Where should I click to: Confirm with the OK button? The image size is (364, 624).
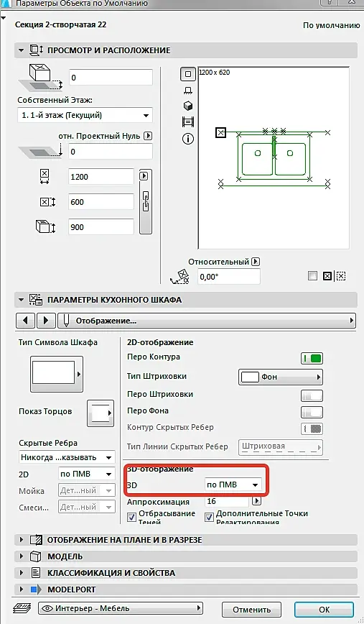[x=324, y=610]
